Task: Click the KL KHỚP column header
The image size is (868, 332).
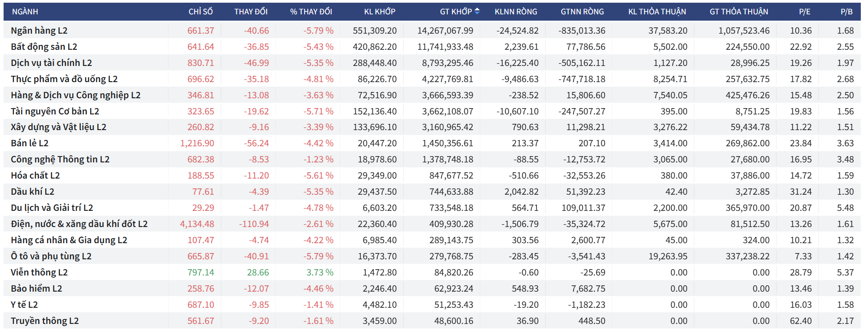Action: [x=380, y=12]
